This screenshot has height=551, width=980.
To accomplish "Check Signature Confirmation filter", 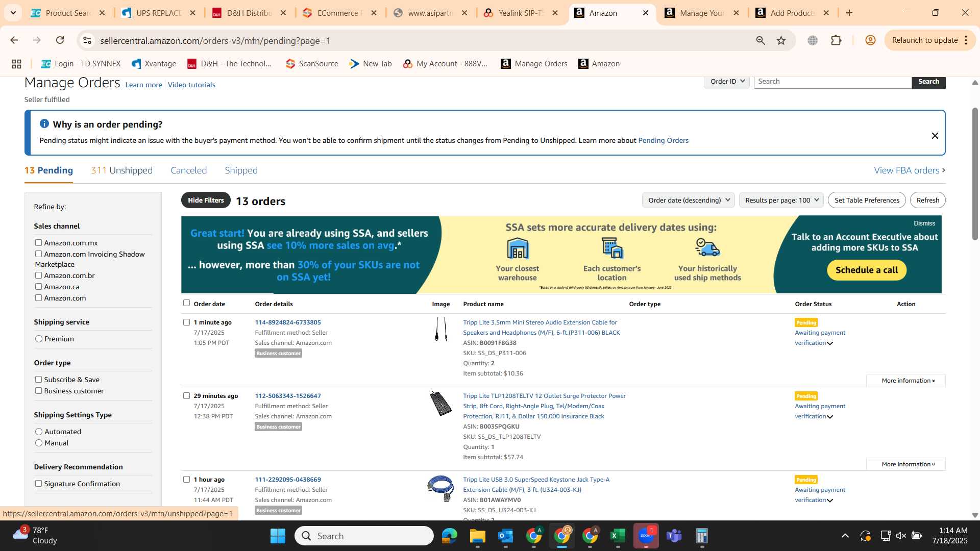I will [x=38, y=484].
